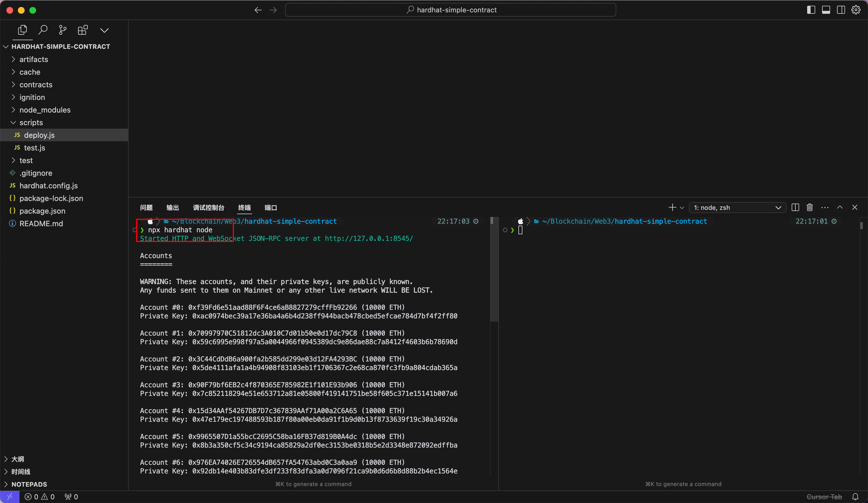Click the left terminal's 22:17:03 timestamp
868x503 pixels.
[x=453, y=221]
